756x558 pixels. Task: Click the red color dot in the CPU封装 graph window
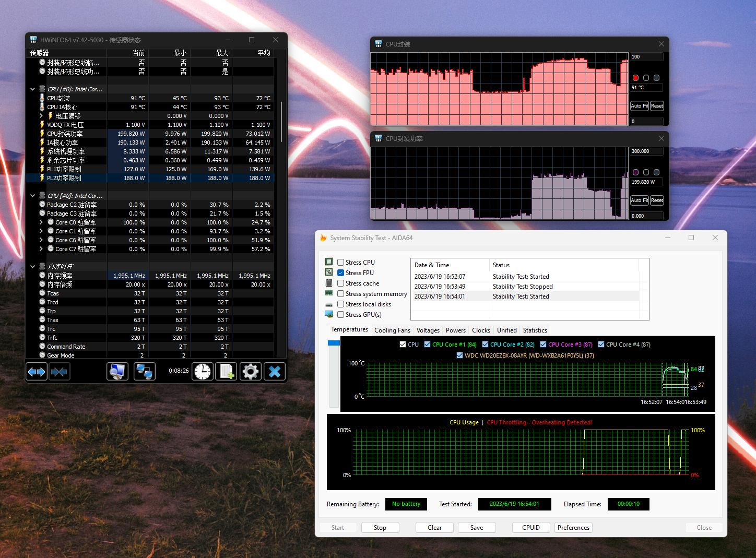tap(635, 77)
